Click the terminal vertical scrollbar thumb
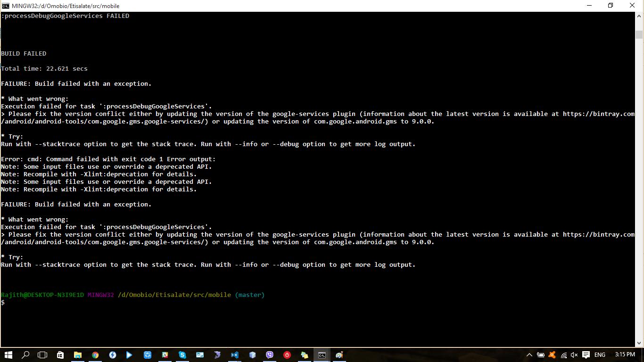This screenshot has height=362, width=644. (x=639, y=34)
